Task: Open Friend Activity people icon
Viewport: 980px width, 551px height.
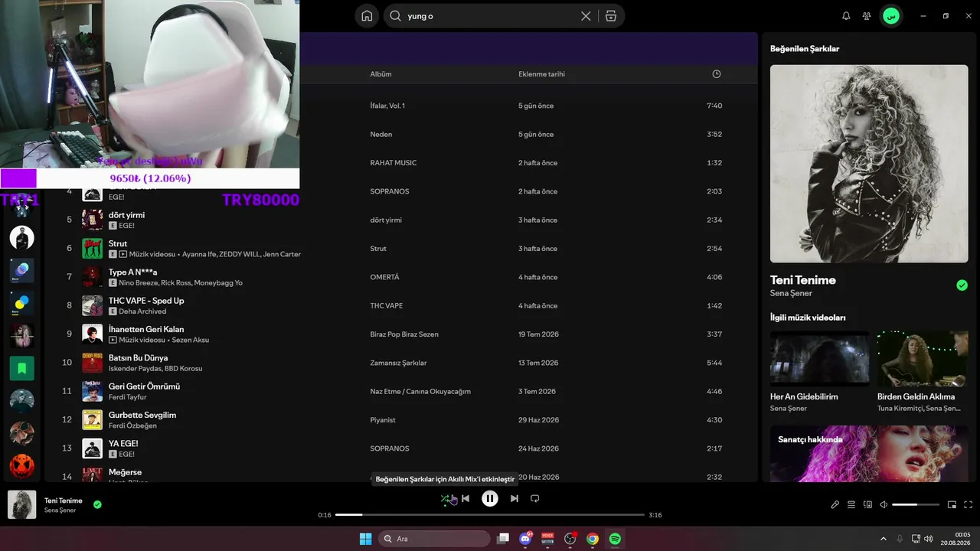Action: point(867,16)
